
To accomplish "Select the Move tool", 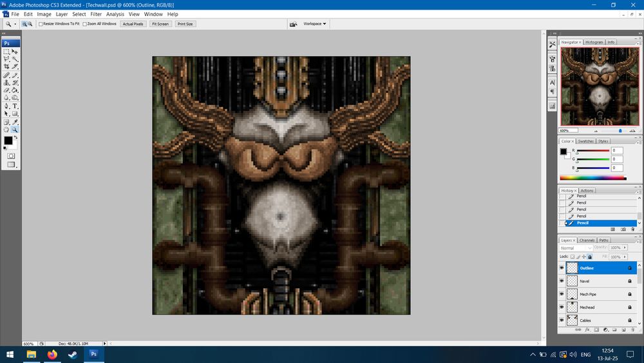I will pos(15,52).
